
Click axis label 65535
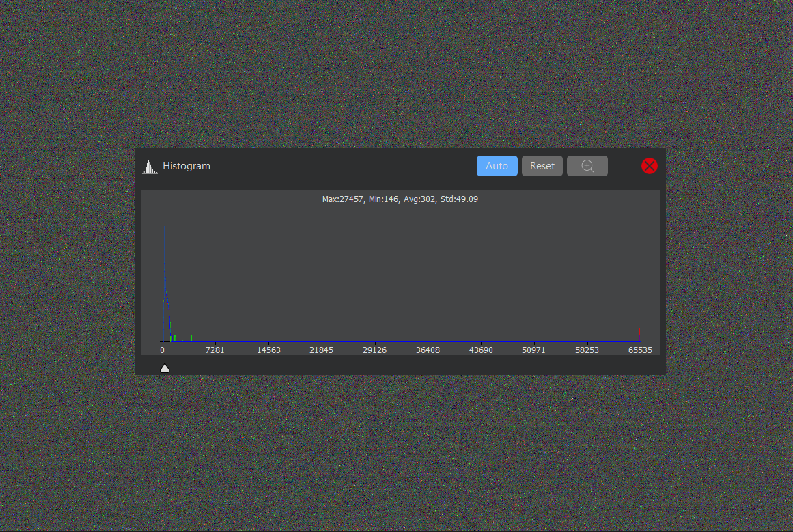tap(640, 350)
